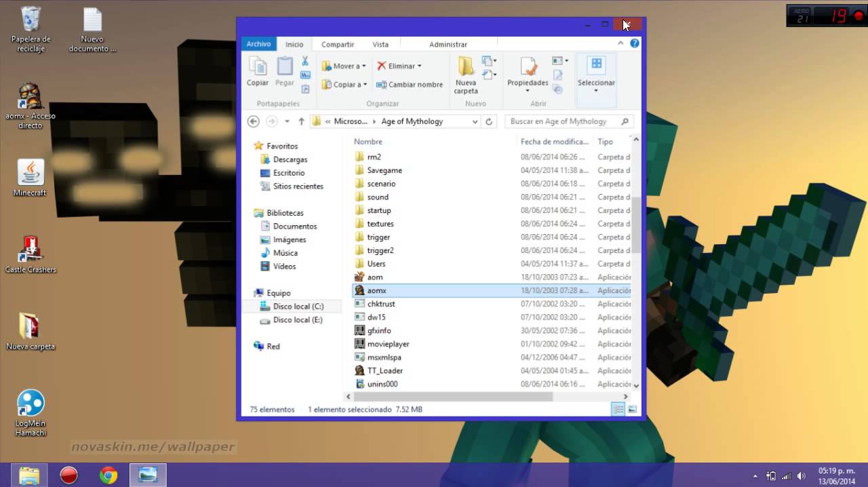This screenshot has height=487, width=868.
Task: Click Microso... in the address path
Action: pos(351,121)
